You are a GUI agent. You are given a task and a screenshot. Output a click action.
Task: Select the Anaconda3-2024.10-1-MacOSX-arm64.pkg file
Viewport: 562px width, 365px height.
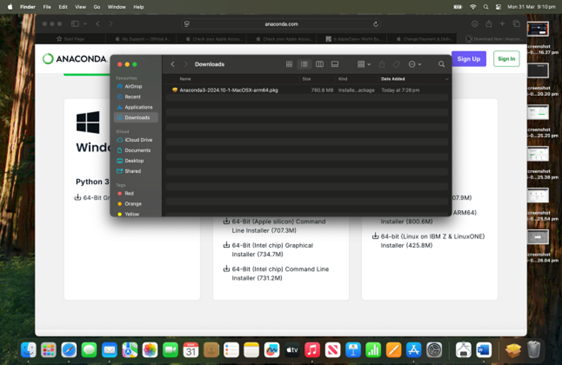tap(306, 90)
